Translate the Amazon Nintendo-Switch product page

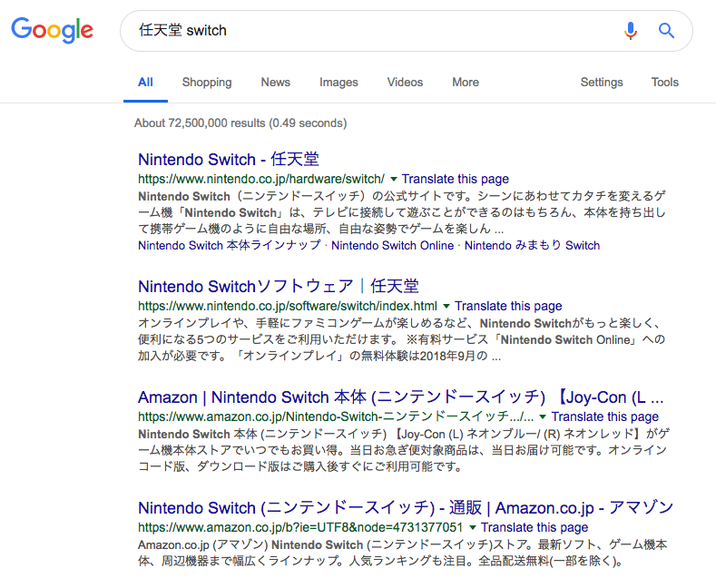tap(605, 416)
